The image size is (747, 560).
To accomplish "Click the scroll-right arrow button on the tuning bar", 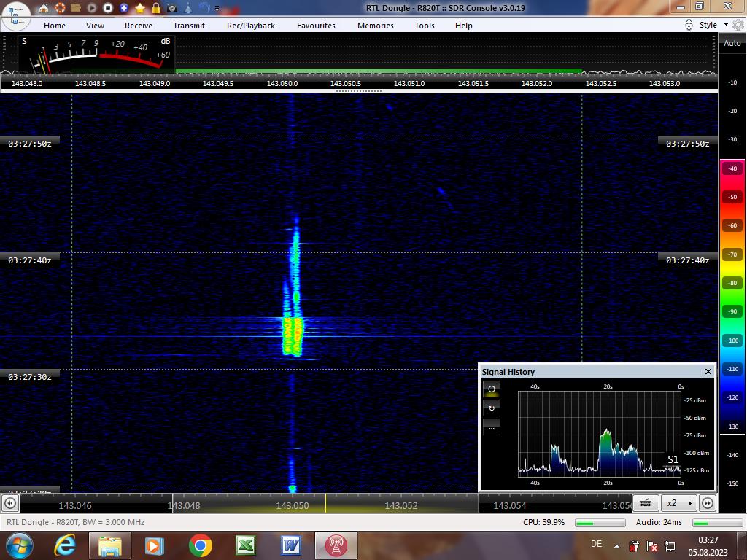I will [x=708, y=503].
